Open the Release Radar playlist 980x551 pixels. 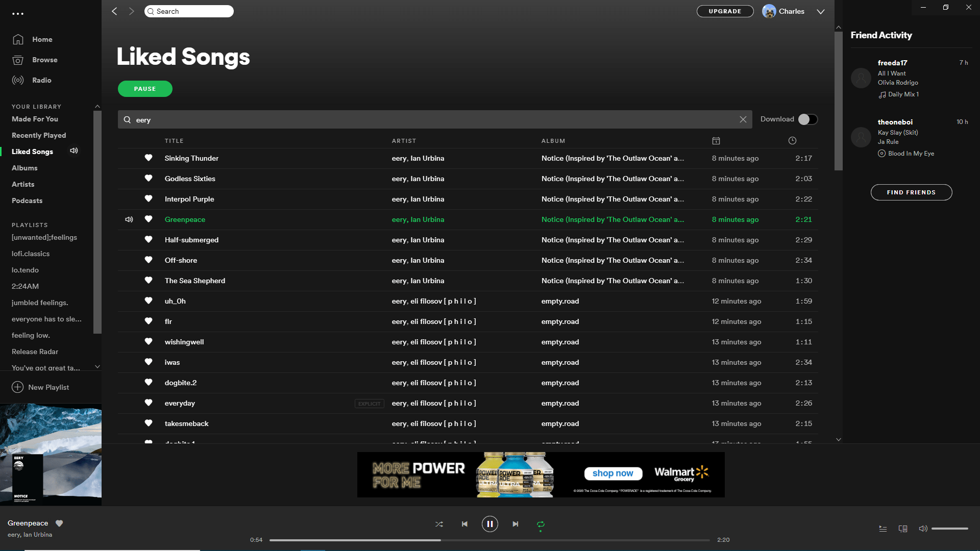tap(35, 352)
